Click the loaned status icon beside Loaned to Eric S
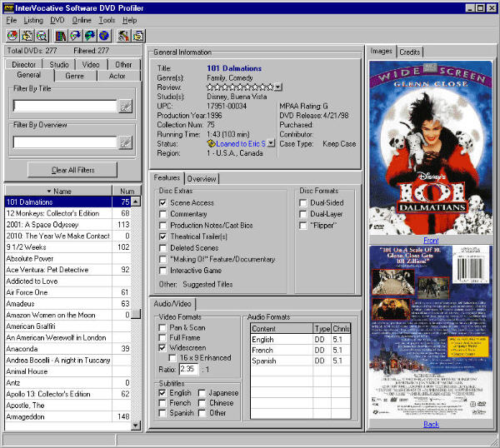Viewport: 500px width, 448px height. tap(211, 144)
